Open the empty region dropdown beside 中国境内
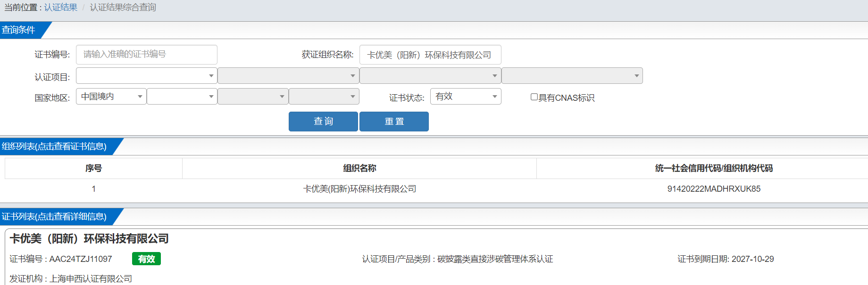Screen dimensions: 868x285 (182, 97)
